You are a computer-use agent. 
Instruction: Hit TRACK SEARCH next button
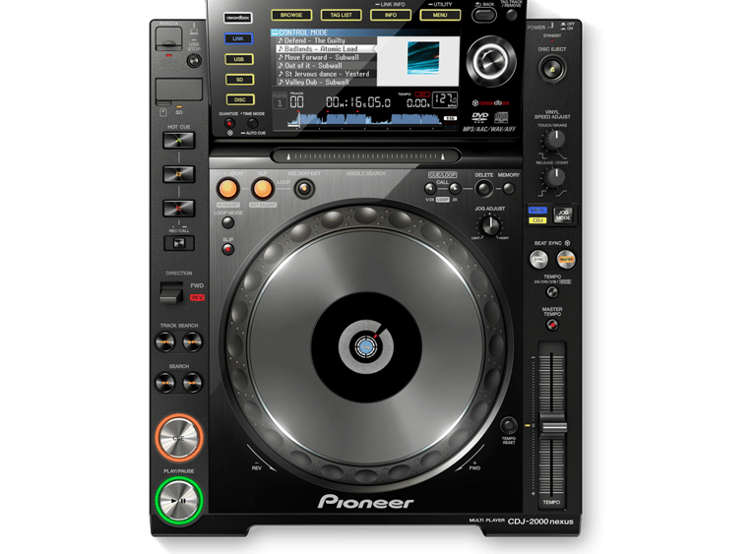click(x=192, y=341)
